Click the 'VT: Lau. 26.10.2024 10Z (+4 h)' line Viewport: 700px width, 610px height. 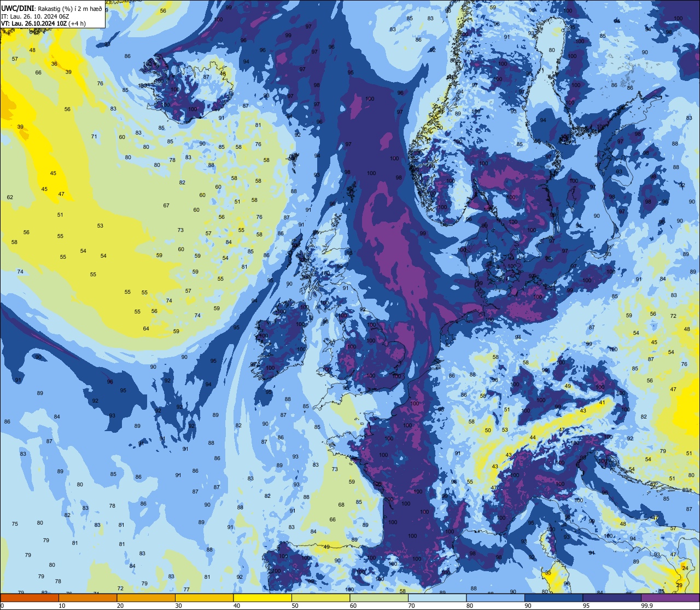43,24
